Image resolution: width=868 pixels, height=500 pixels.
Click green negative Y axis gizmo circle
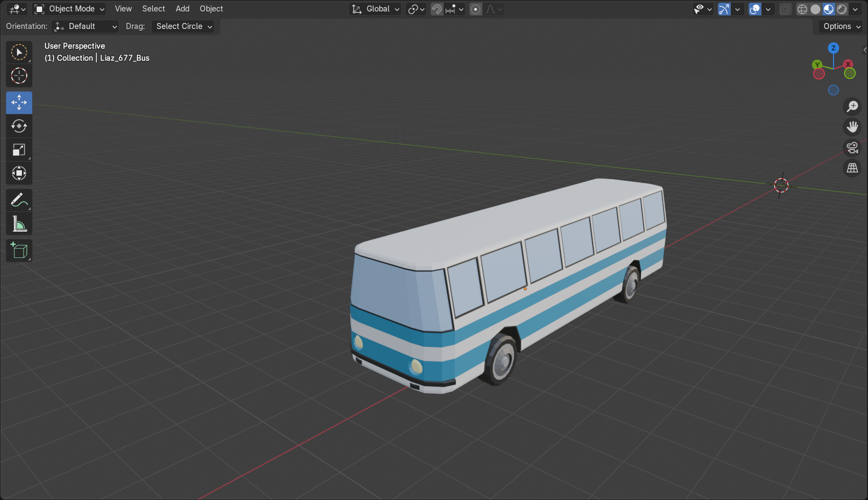pos(850,73)
